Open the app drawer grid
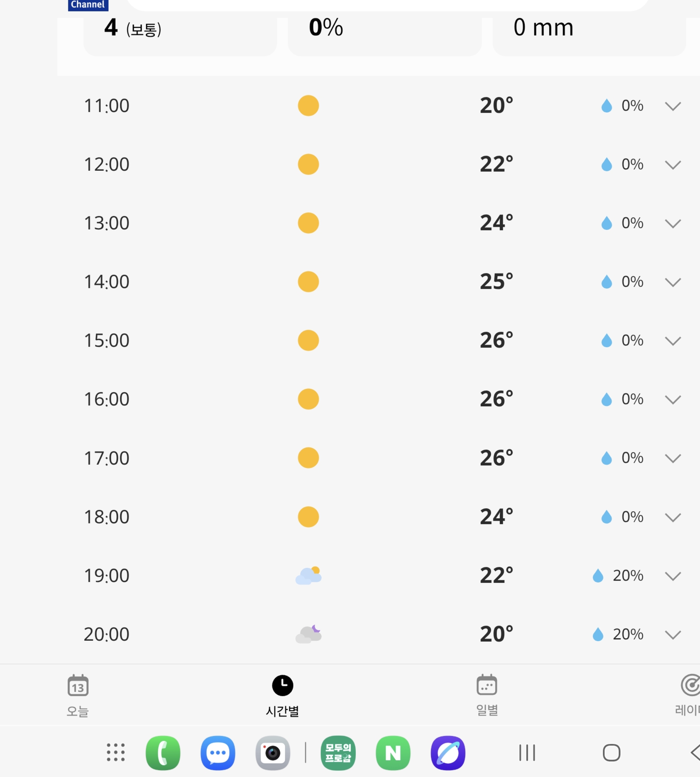700x777 pixels. tap(115, 752)
